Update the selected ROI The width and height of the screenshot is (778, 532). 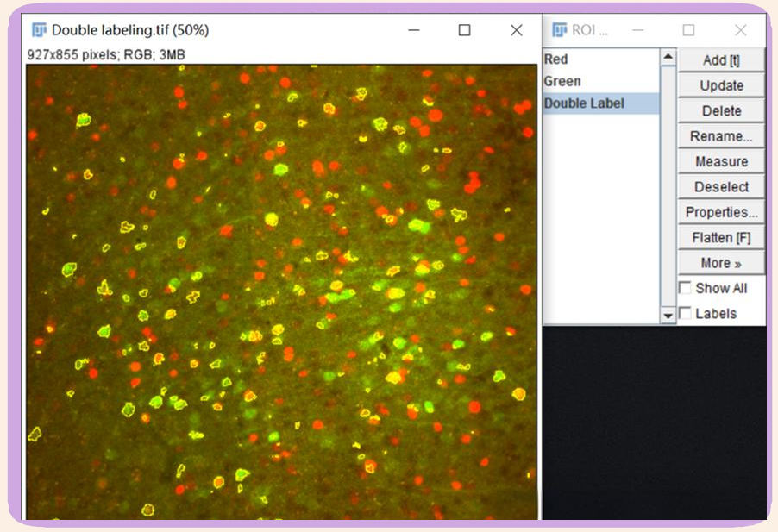tap(720, 84)
